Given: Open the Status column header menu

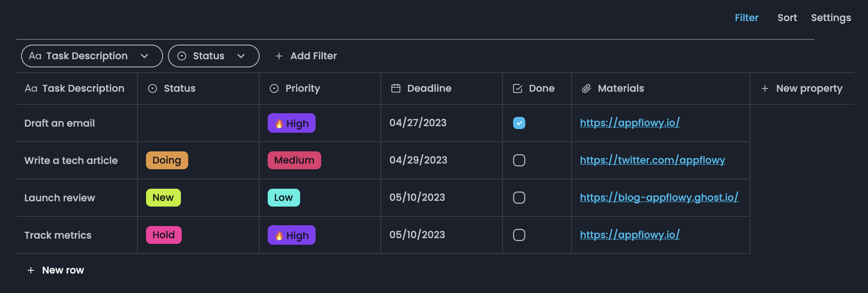Looking at the screenshot, I should [x=179, y=88].
